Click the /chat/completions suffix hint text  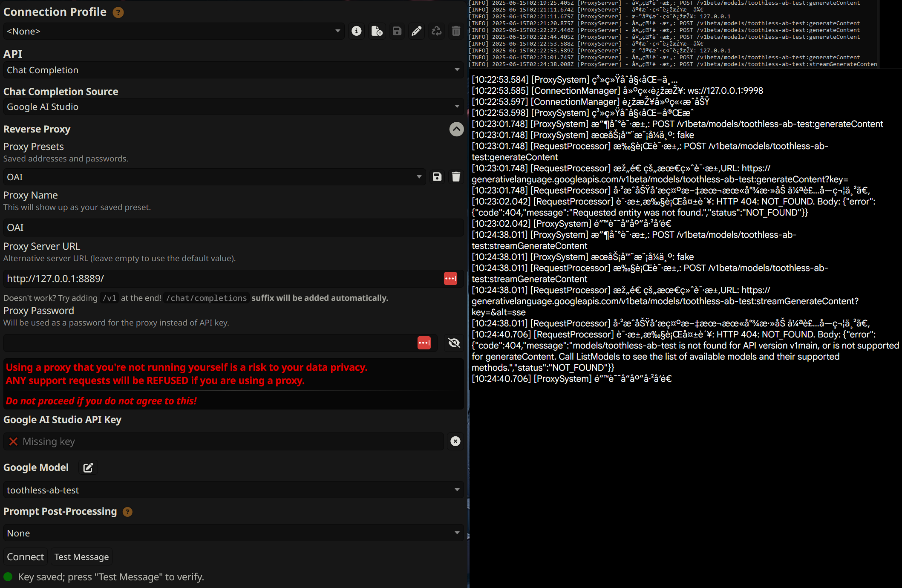click(206, 298)
